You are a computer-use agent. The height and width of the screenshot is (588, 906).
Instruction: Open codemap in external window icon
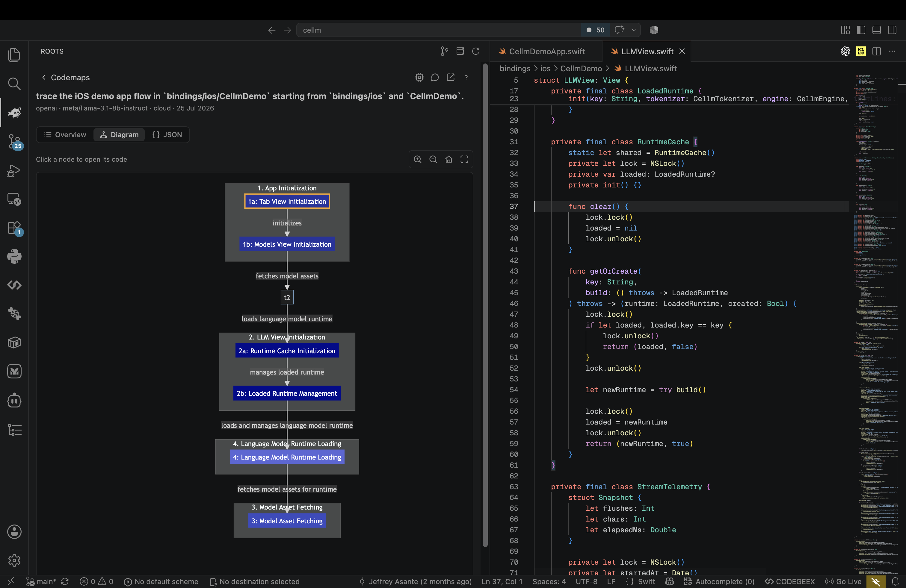[451, 77]
